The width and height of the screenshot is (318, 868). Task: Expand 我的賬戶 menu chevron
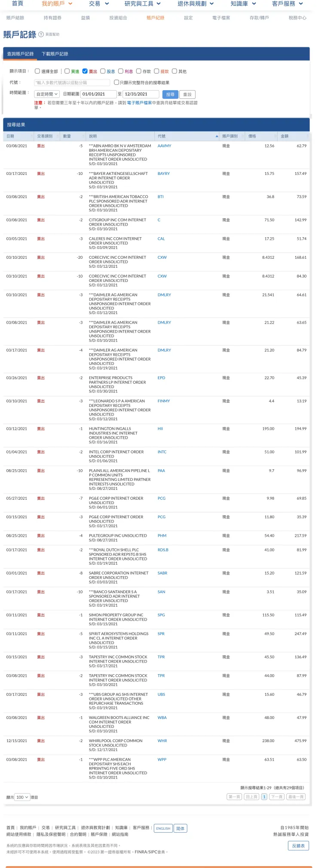[x=70, y=4]
